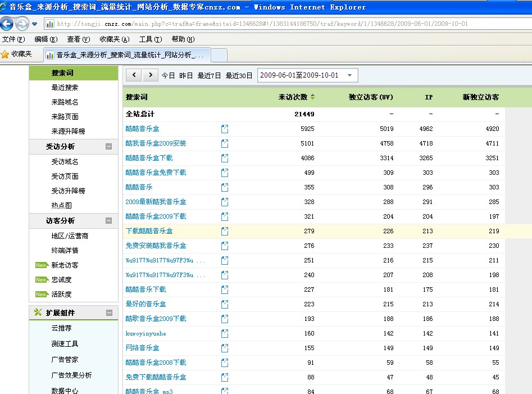The height and width of the screenshot is (394, 532).
Task: Open a new blank browser tab
Action: click(219, 55)
